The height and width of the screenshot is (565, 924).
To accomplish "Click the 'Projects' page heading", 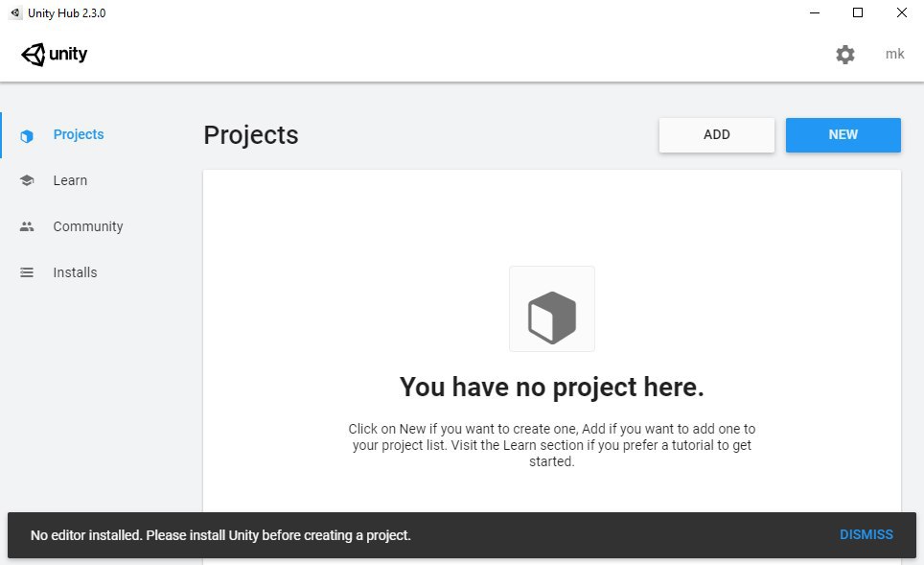I will click(251, 135).
